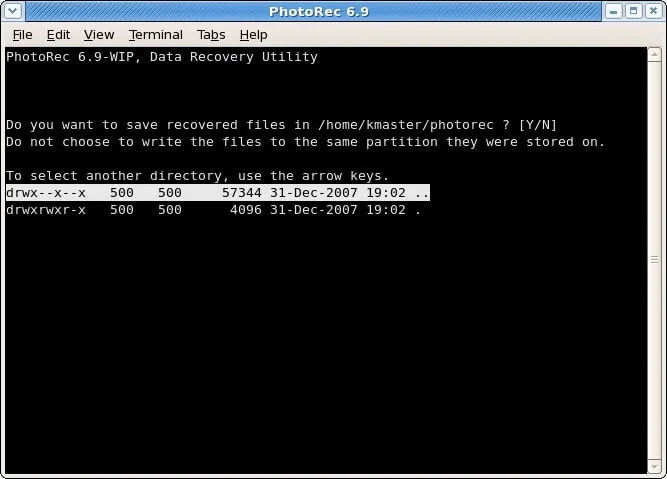The image size is (667, 479).
Task: Click the size value 57344
Action: click(x=242, y=193)
